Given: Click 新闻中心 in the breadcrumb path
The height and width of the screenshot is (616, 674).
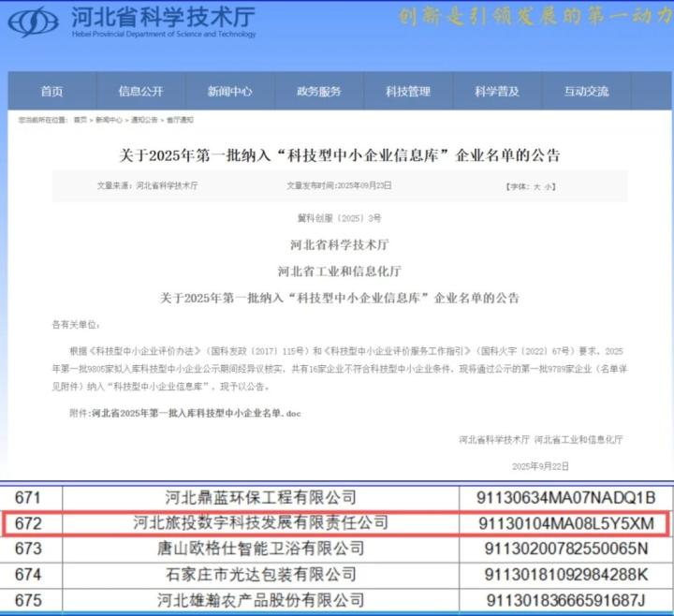Looking at the screenshot, I should click(x=107, y=121).
